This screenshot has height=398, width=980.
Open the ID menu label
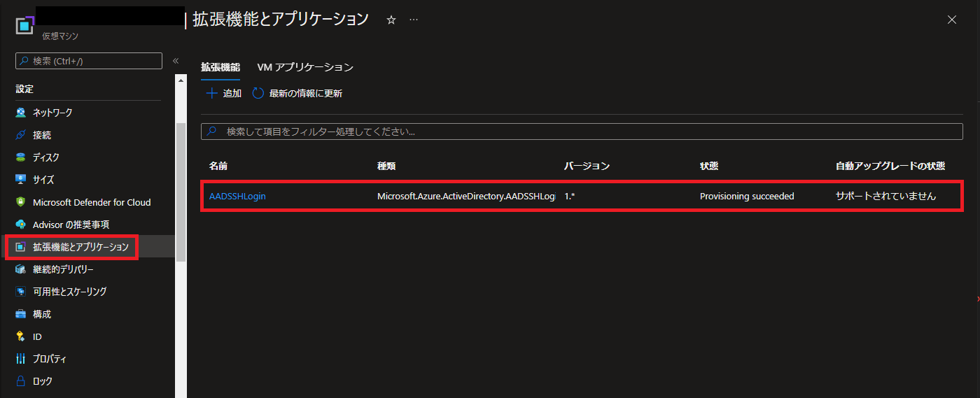pyautogui.click(x=38, y=336)
